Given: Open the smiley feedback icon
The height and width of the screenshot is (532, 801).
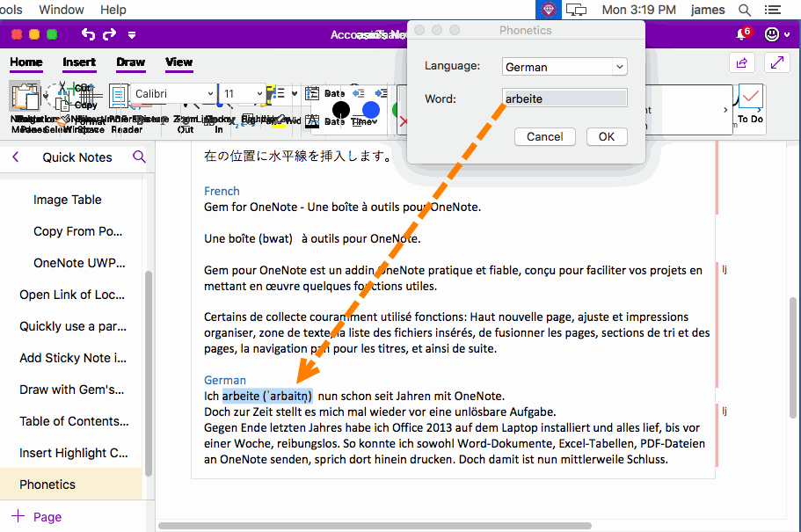Looking at the screenshot, I should (772, 34).
